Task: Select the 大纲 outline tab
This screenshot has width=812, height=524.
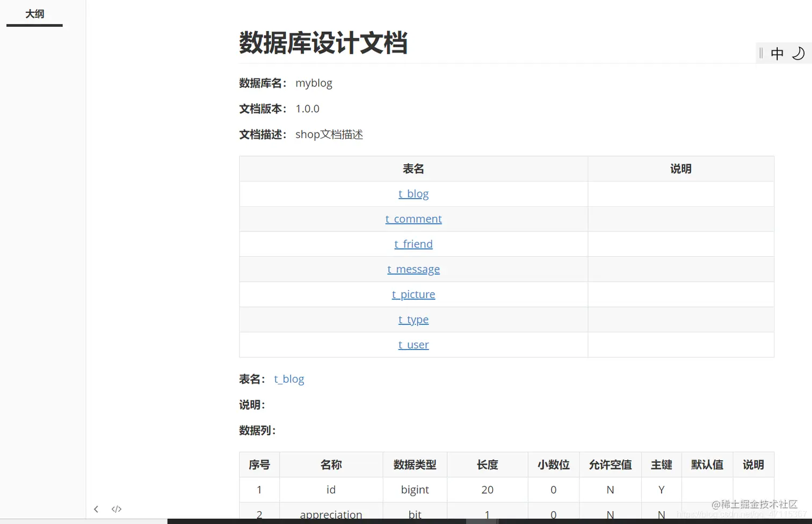Action: pyautogui.click(x=34, y=13)
